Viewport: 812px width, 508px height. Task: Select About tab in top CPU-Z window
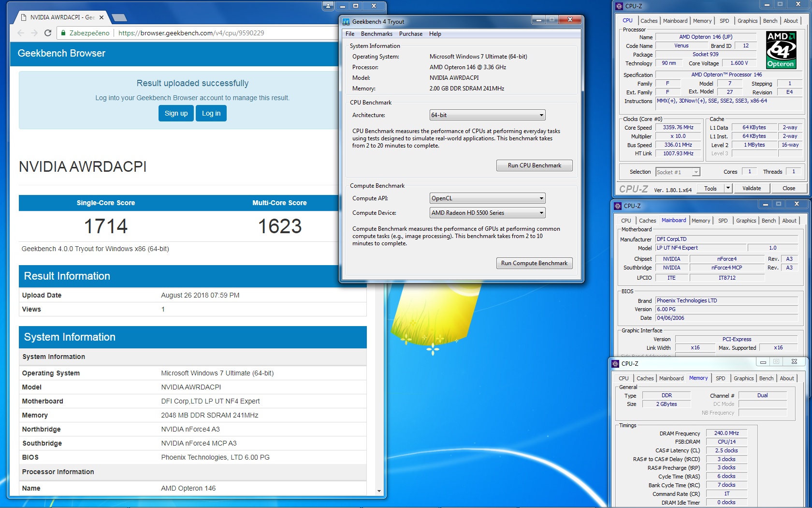point(791,21)
